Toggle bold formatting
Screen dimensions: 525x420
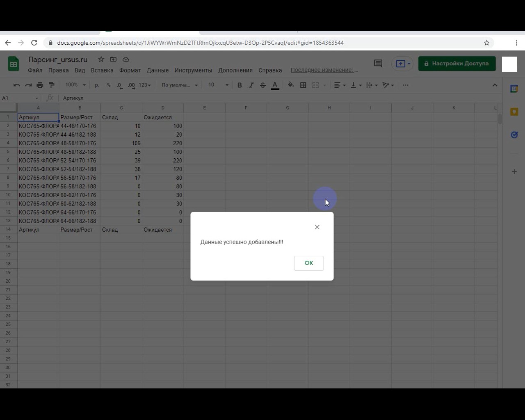[240, 85]
